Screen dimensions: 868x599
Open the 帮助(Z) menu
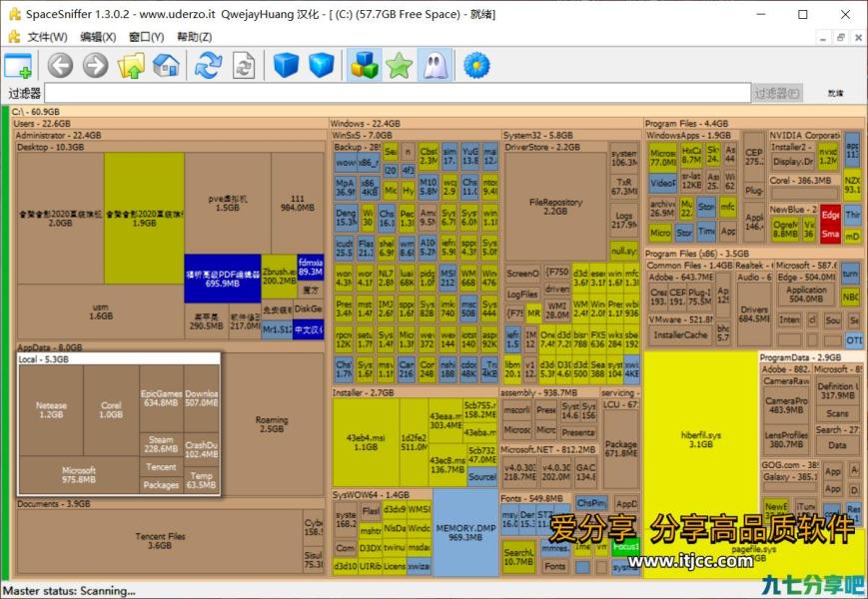(195, 37)
